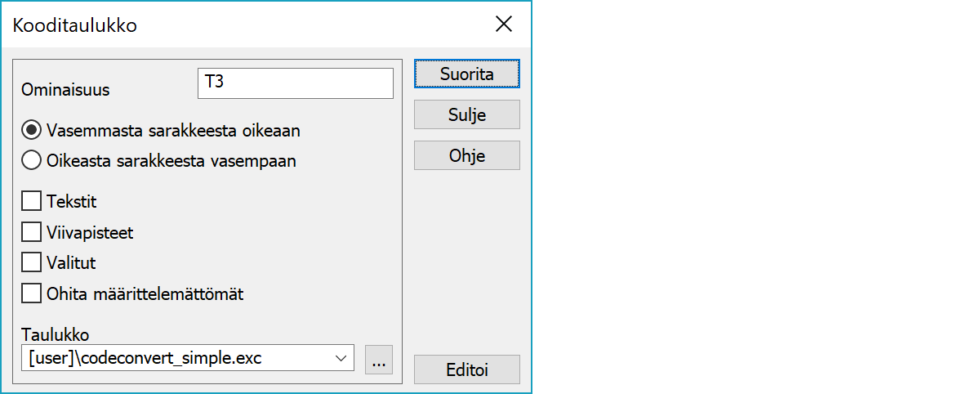Edit the table with Editoi button
This screenshot has width=980, height=394.
tap(467, 369)
